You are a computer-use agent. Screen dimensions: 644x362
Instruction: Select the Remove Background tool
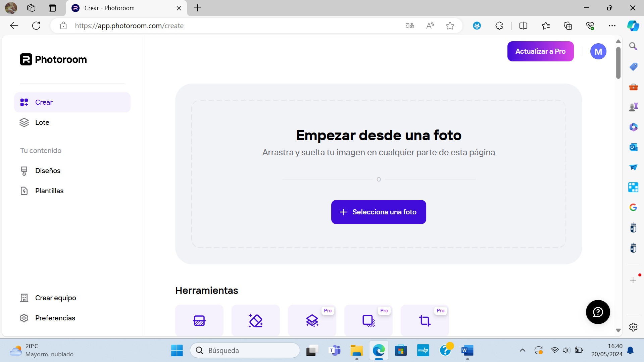point(199,320)
